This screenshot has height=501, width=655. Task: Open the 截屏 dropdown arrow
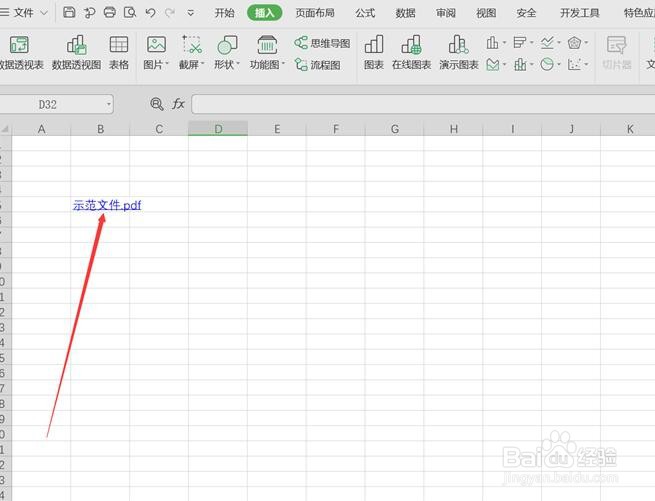click(203, 64)
